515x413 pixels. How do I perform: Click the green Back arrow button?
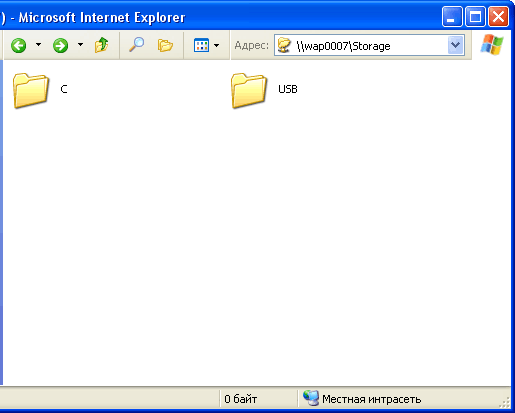point(18,45)
